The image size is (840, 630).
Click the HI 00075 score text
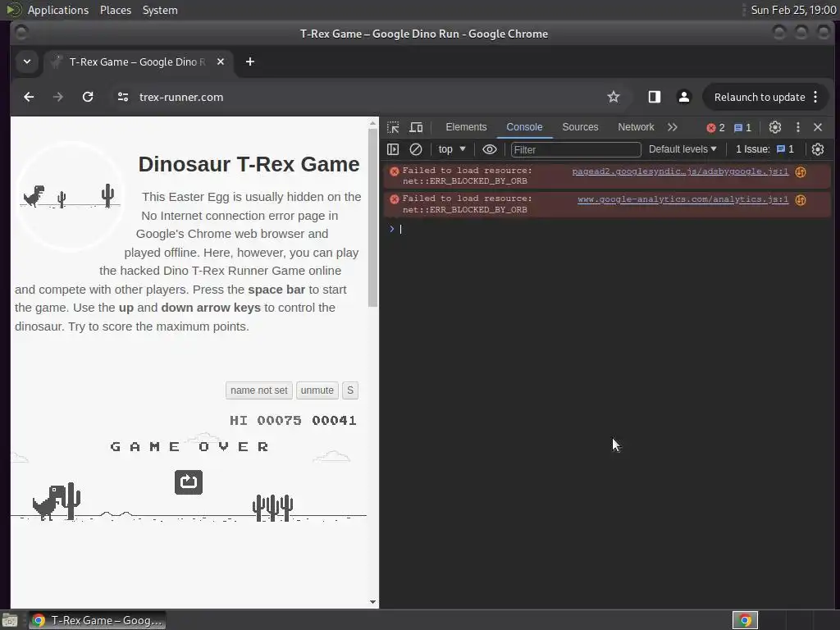coord(265,421)
